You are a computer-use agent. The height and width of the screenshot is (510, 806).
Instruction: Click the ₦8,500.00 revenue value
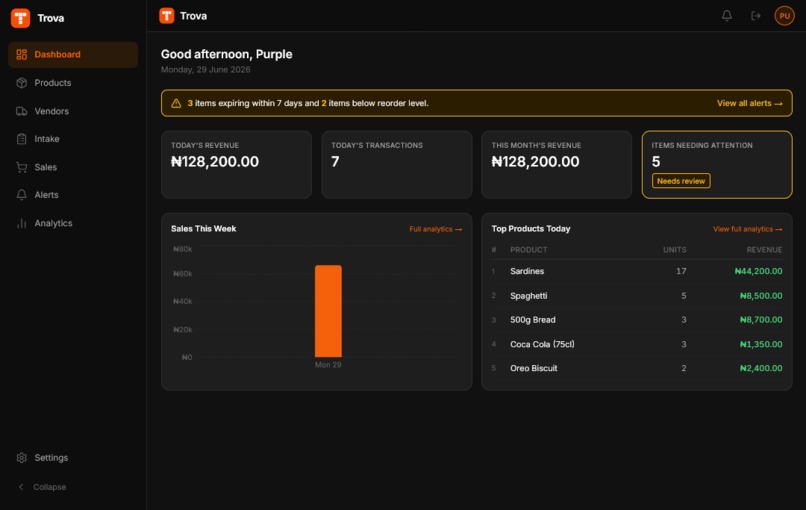point(761,296)
